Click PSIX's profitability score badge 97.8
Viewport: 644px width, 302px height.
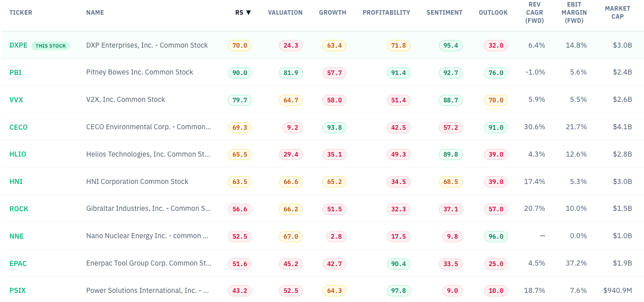coord(398,291)
